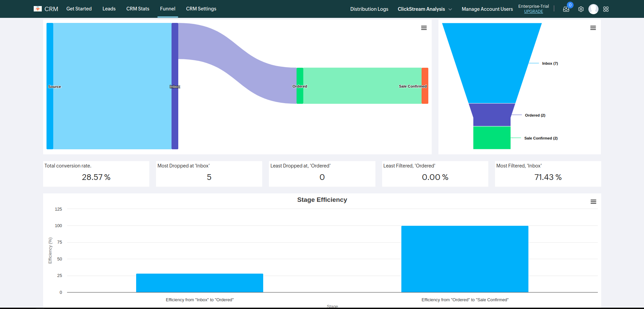Image resolution: width=644 pixels, height=309 pixels.
Task: Click the Inbox node in Sankey chart
Action: coord(175,86)
